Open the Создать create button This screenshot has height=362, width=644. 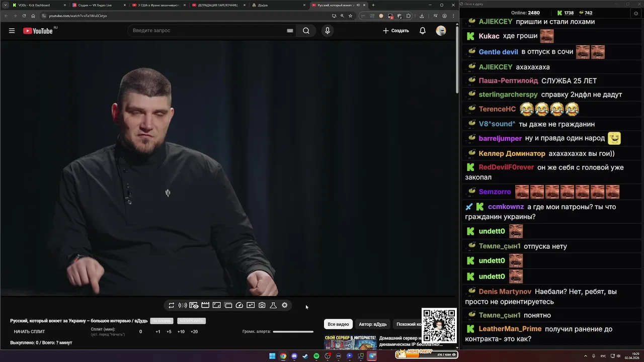point(396,31)
